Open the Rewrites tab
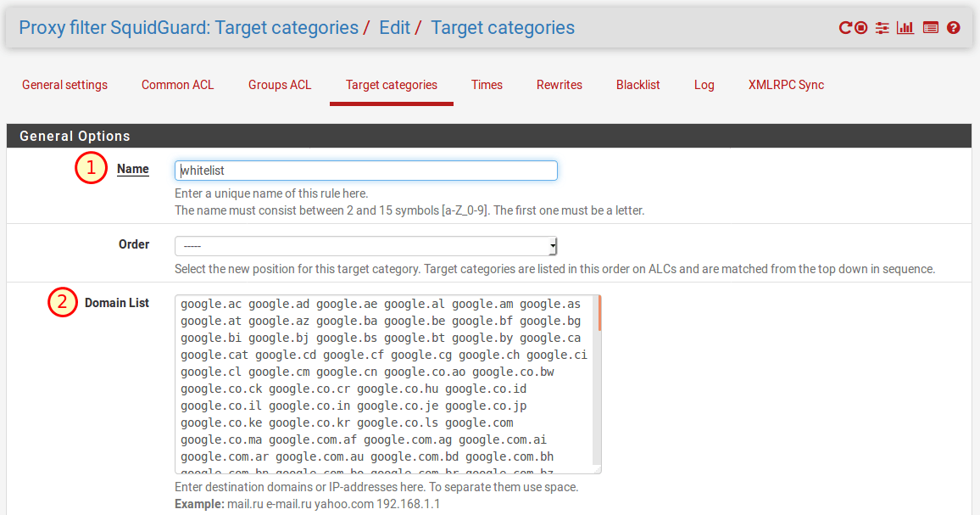 [559, 85]
